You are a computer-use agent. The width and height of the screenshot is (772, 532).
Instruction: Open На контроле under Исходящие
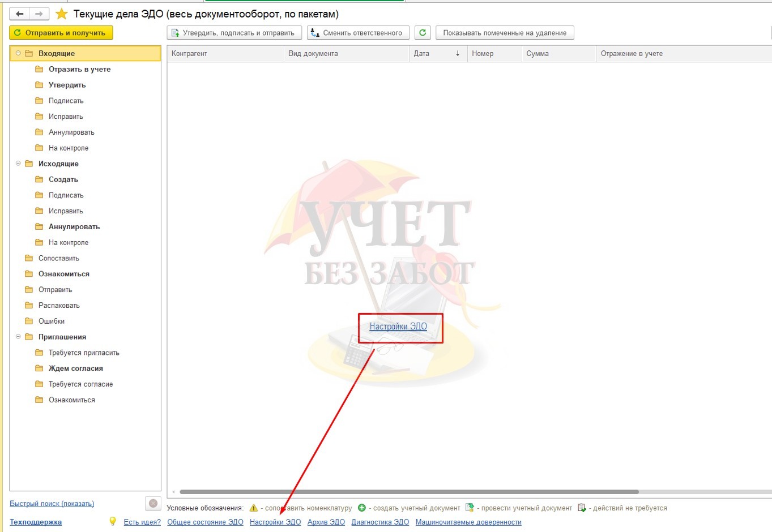click(x=69, y=243)
